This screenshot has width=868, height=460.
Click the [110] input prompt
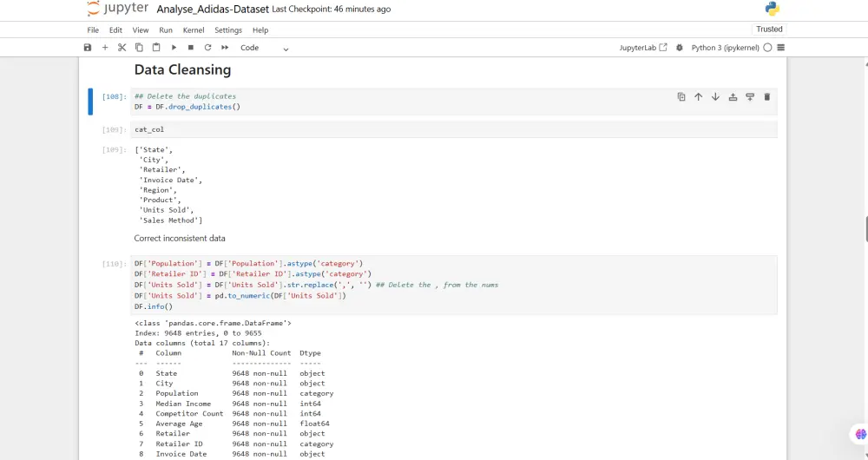[114, 264]
